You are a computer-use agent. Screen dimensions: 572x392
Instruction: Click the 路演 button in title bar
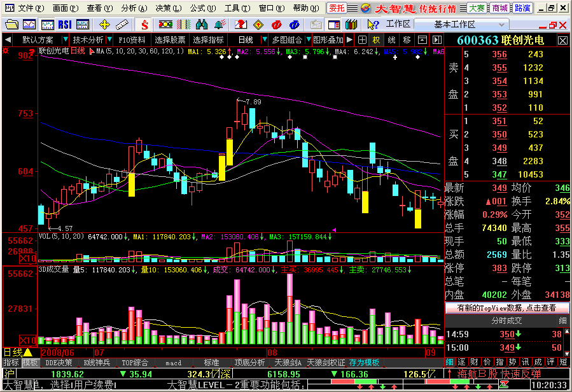pos(522,8)
